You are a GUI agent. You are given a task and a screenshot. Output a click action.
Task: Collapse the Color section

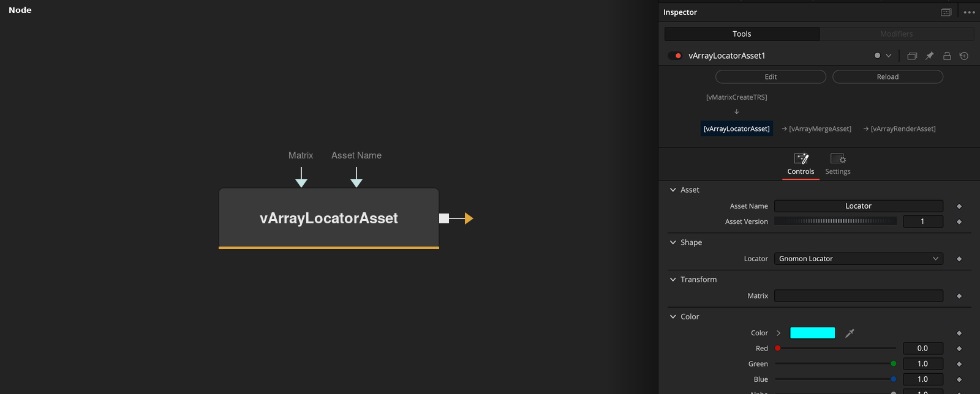pos(673,317)
